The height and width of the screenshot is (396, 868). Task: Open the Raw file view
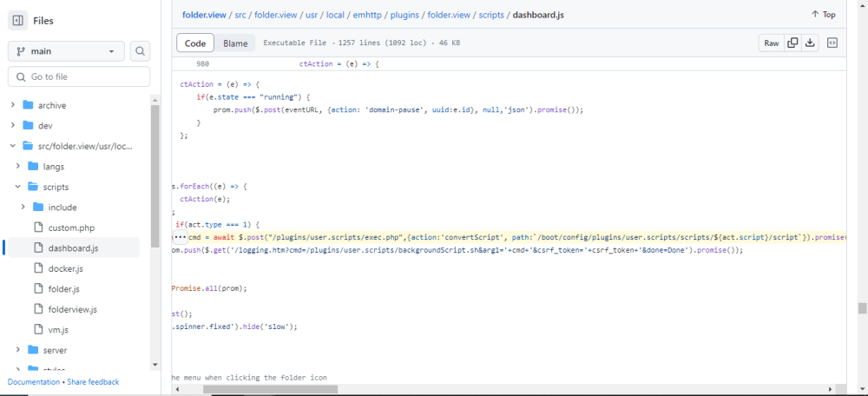[x=772, y=43]
